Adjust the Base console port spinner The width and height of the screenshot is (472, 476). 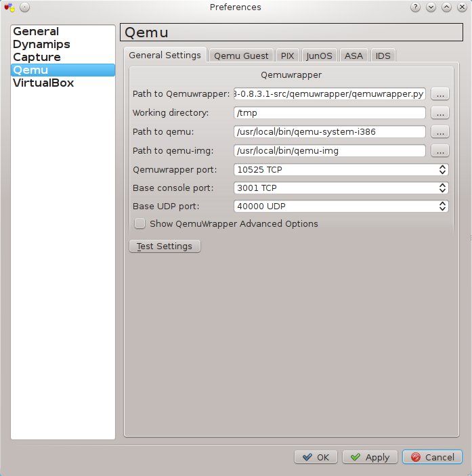(x=442, y=188)
